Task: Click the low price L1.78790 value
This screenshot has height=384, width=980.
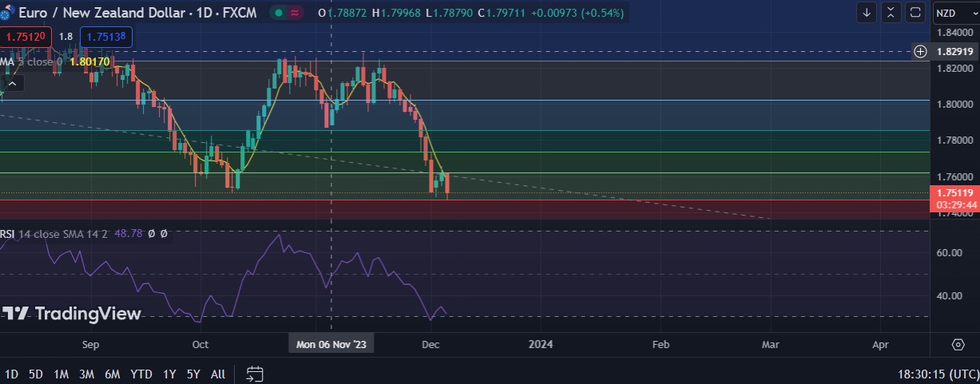Action: (x=450, y=13)
